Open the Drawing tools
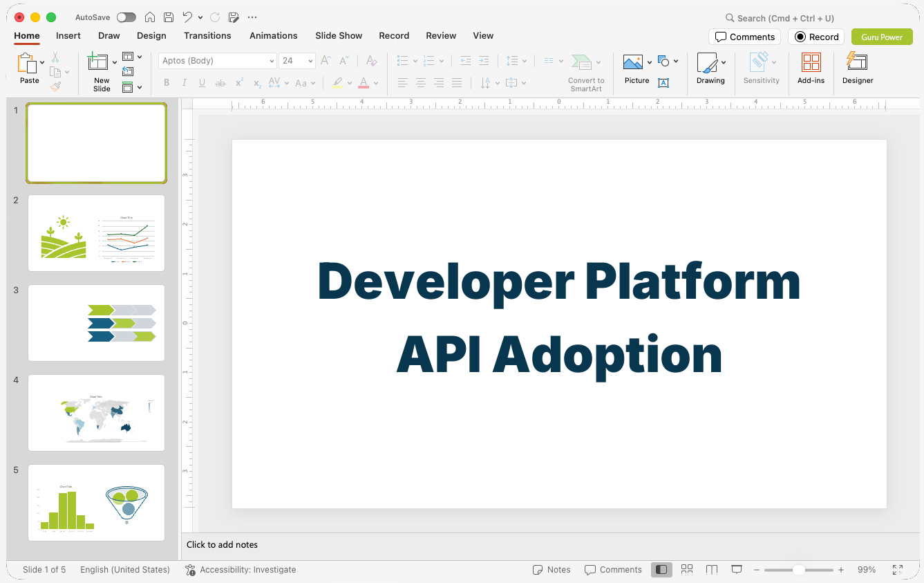The height and width of the screenshot is (583, 924). coord(710,69)
